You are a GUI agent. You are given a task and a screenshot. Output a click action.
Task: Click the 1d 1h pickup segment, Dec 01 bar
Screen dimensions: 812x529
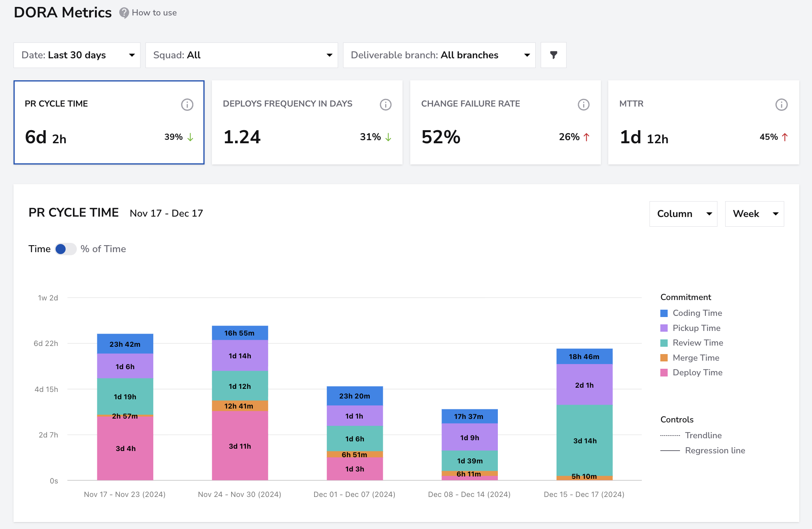pyautogui.click(x=355, y=416)
